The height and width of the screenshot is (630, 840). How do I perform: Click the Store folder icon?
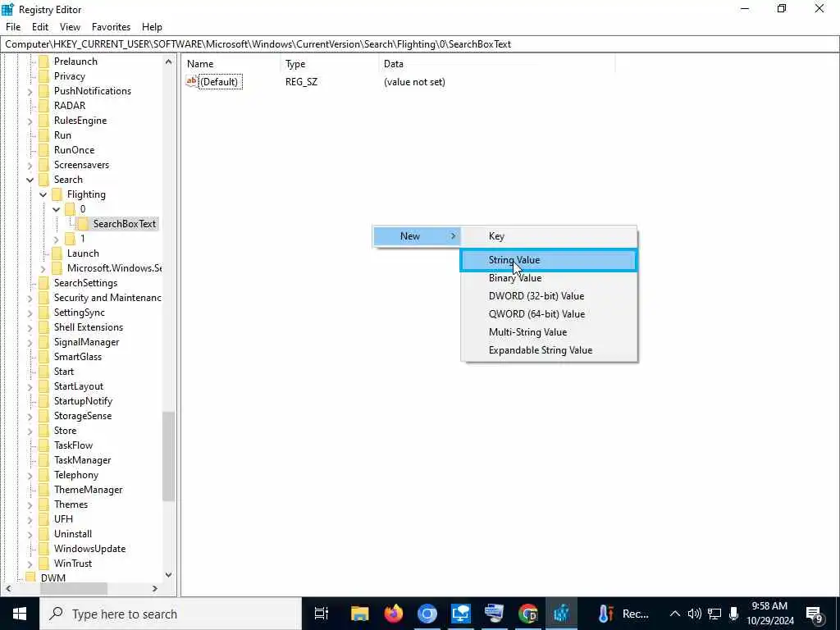[x=44, y=431]
